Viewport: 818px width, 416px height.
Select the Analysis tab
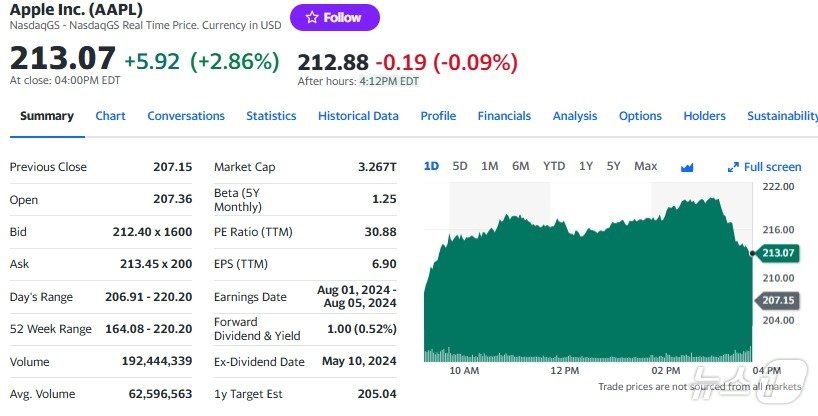tap(575, 116)
